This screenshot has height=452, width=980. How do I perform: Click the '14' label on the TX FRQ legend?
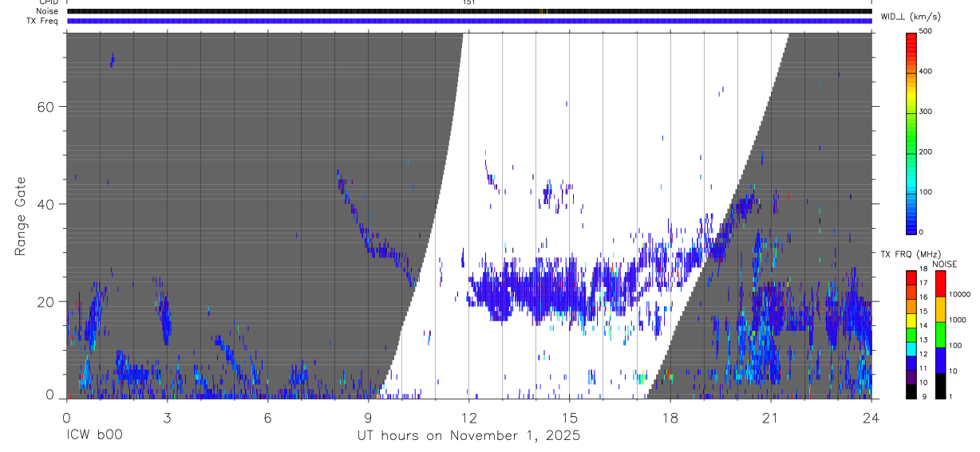[923, 326]
